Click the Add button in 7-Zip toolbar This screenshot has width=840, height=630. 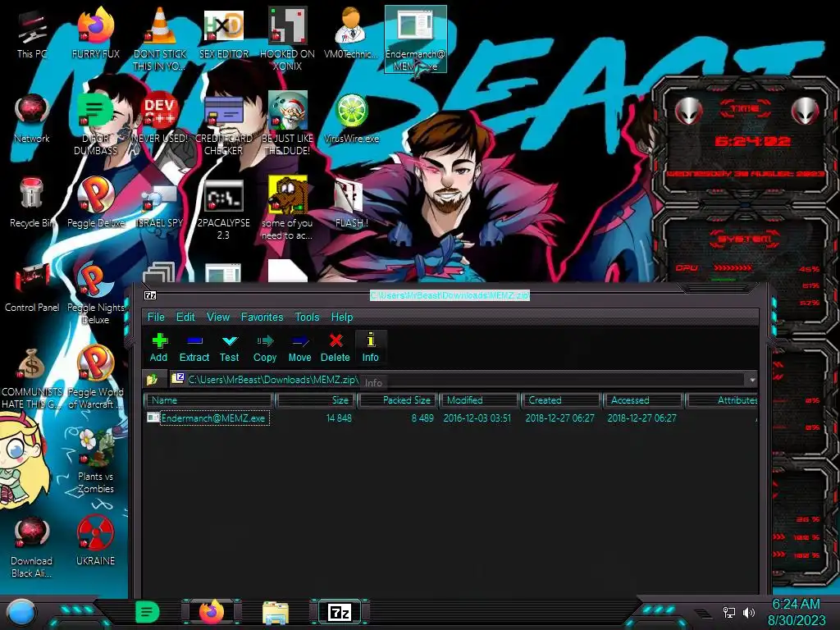coord(158,347)
